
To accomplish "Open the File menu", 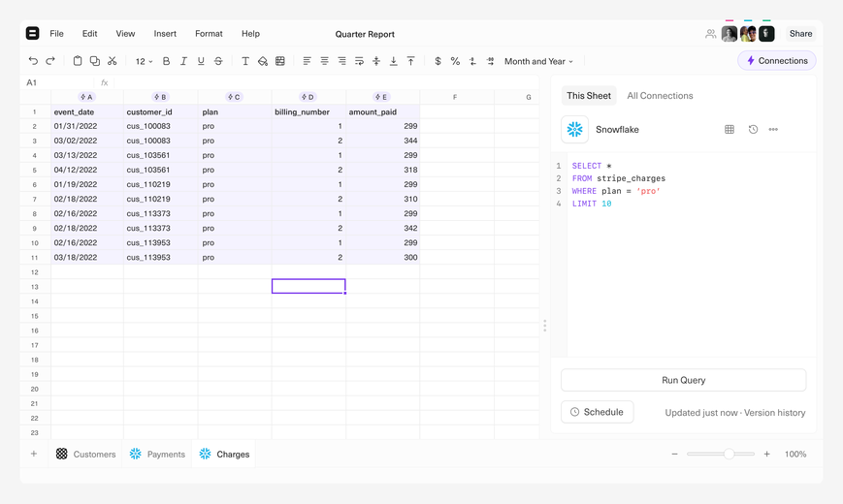I will click(x=56, y=33).
